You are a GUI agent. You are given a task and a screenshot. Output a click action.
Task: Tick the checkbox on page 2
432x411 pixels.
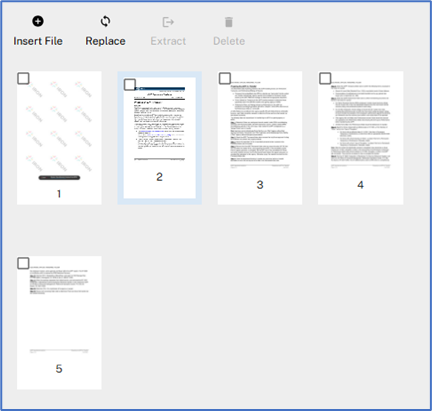pyautogui.click(x=130, y=84)
